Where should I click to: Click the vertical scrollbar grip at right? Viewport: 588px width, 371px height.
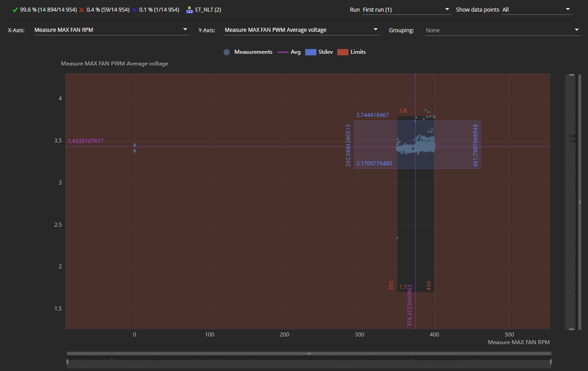tap(579, 202)
